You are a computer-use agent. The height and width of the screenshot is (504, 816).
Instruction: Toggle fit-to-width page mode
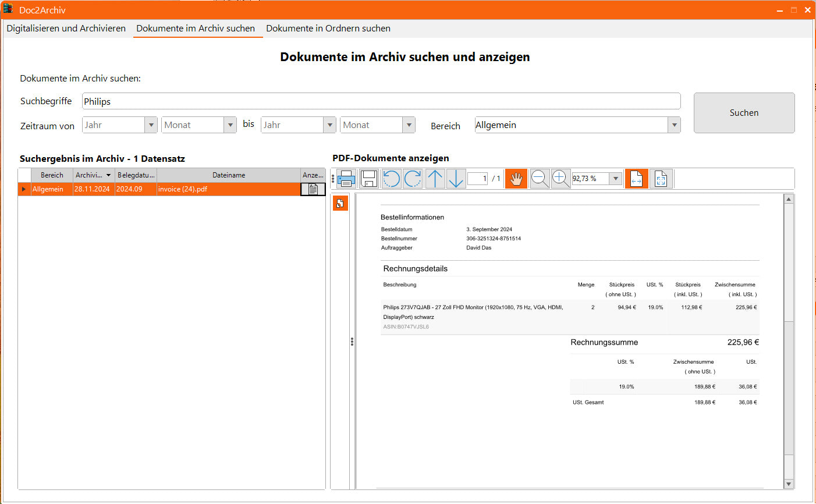coord(636,179)
